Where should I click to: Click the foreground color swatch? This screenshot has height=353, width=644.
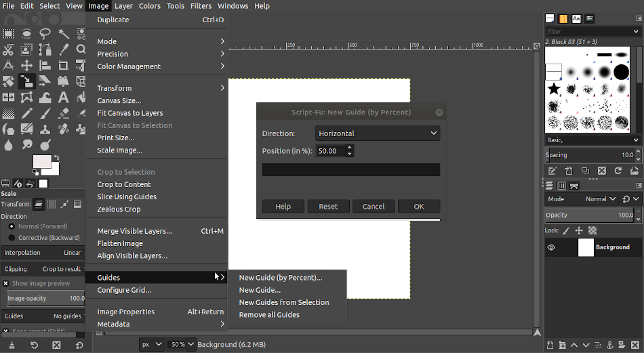tap(41, 161)
